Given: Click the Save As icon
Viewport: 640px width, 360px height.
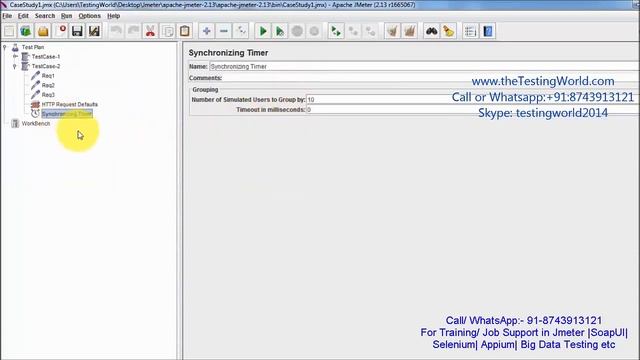Looking at the screenshot, I should pyautogui.click(x=94, y=31).
